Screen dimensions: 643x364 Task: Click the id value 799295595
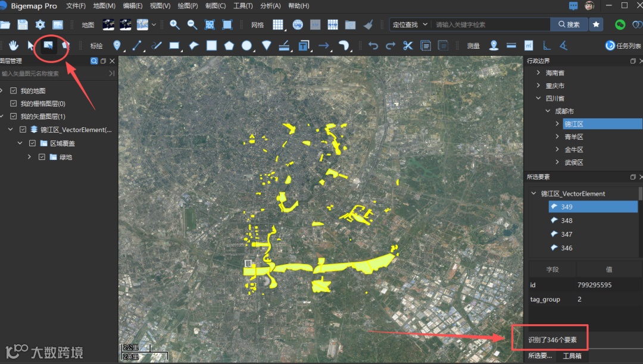(x=594, y=284)
